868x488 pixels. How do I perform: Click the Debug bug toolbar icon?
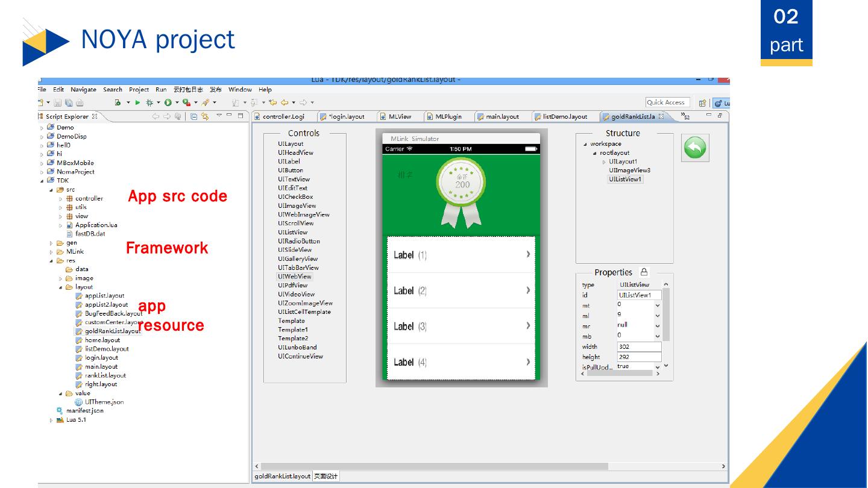click(149, 103)
